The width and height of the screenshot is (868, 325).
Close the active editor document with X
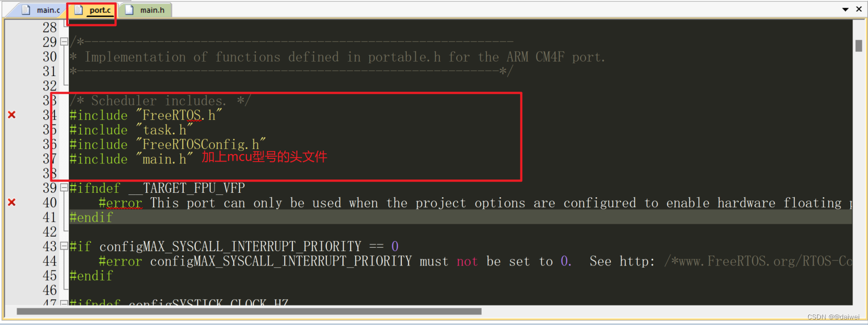(x=859, y=9)
